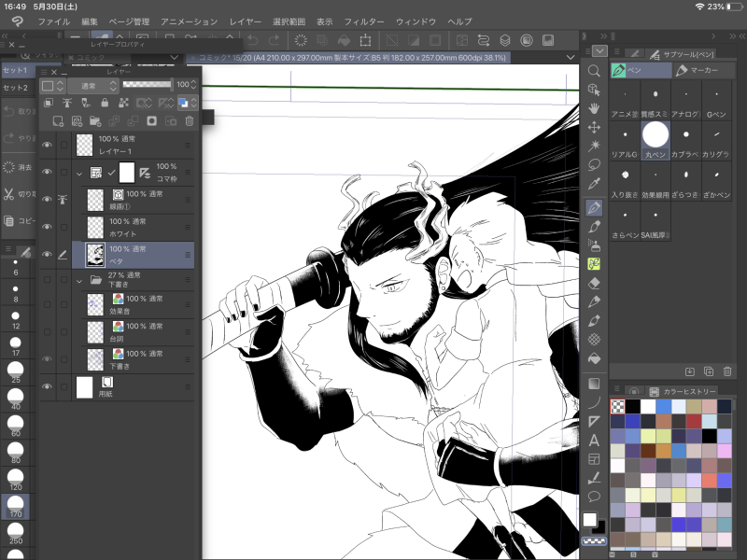Choose the Gペン brush preset
This screenshot has width=747, height=560.
coord(716,101)
